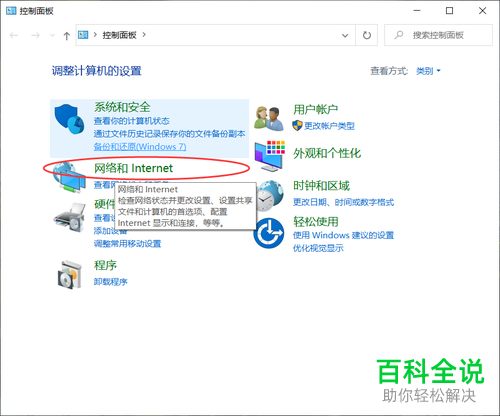
Task: Open 系统和安全 category heading
Action: [122, 107]
